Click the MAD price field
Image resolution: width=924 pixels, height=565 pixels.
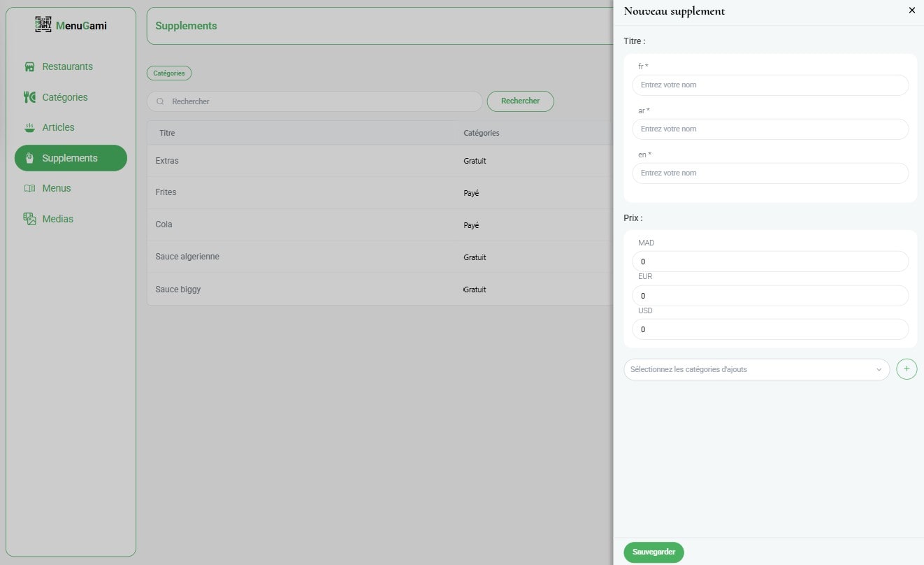point(770,262)
